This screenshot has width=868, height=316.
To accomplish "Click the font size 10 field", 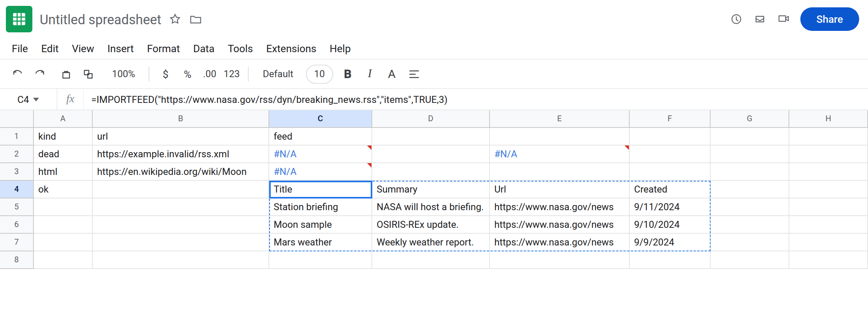I will coord(320,74).
